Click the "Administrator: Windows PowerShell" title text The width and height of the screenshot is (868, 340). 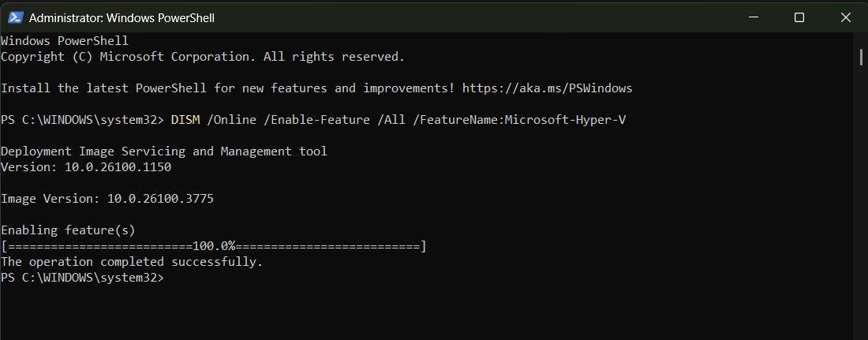(x=122, y=17)
